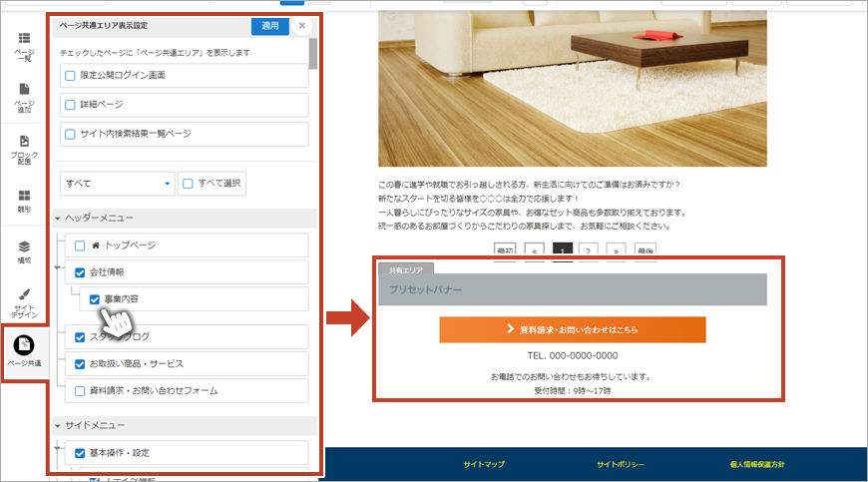Image resolution: width=868 pixels, height=482 pixels.
Task: Collapse the ヘッダーメニュー section
Action: (58, 218)
